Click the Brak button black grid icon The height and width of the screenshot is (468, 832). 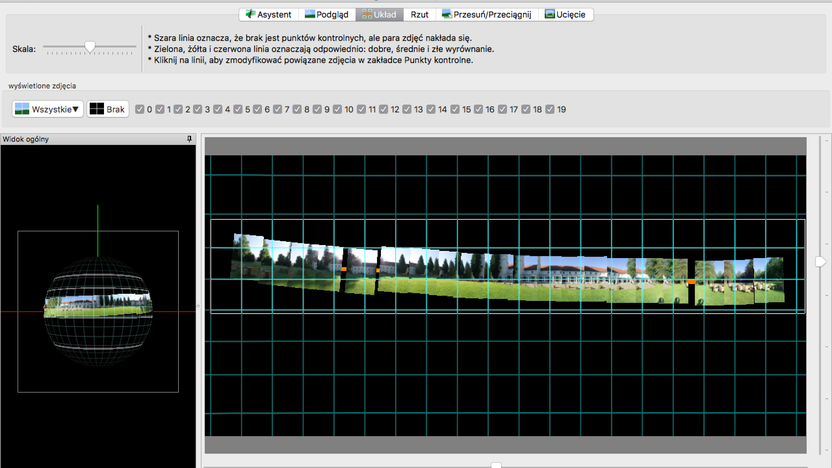[x=97, y=109]
